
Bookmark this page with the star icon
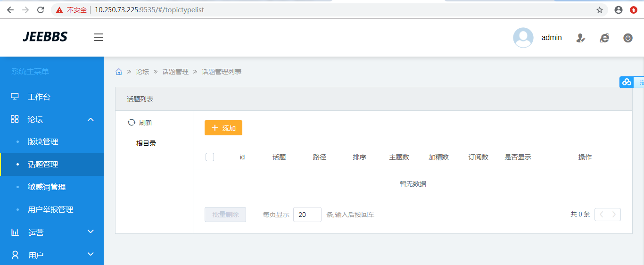[x=600, y=10]
